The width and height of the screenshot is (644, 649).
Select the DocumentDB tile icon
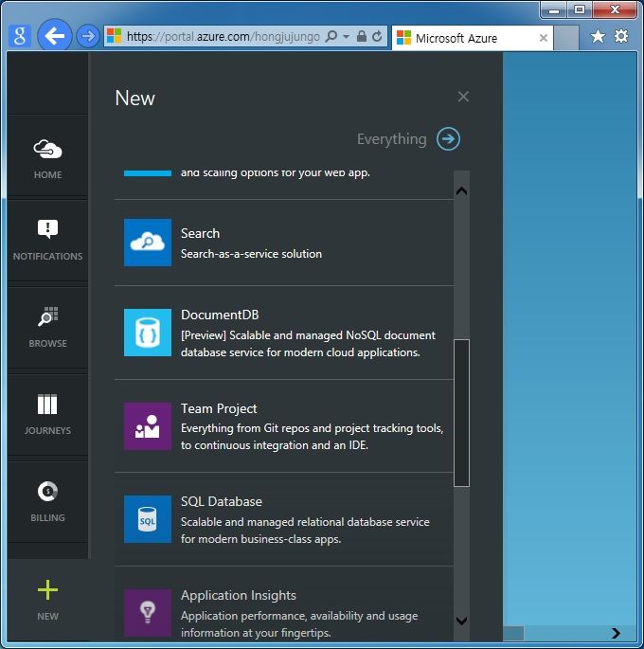pyautogui.click(x=148, y=333)
